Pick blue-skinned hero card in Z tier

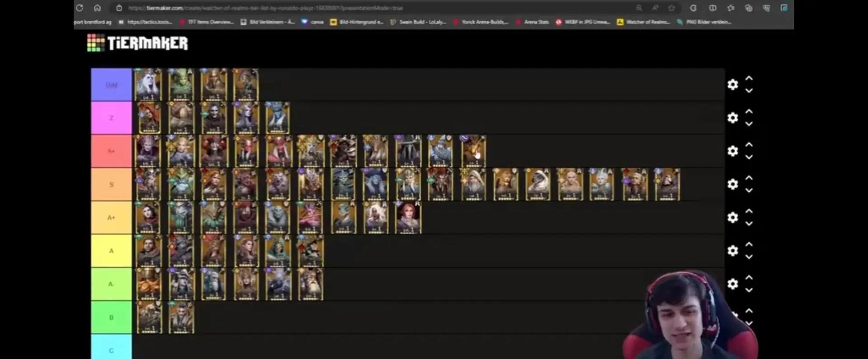pos(278,118)
